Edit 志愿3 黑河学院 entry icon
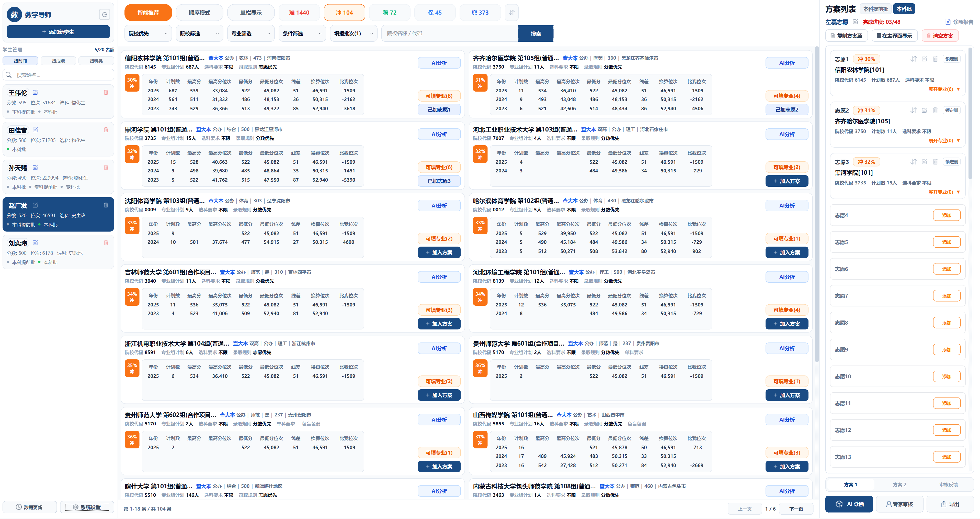980x519 pixels. [925, 161]
